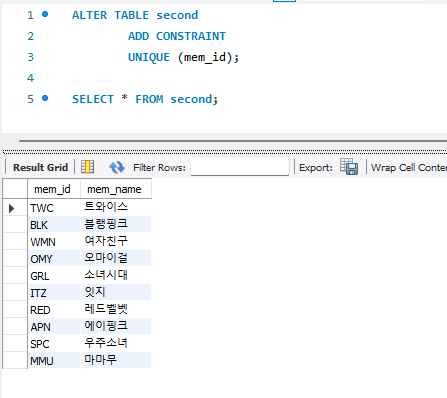
Task: Select the RED cell
Action: click(x=54, y=310)
